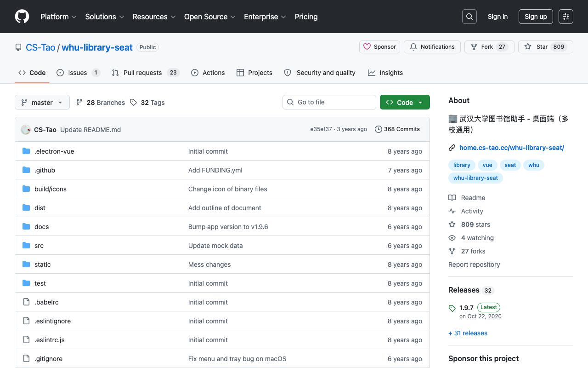Image resolution: width=588 pixels, height=368 pixels.
Task: Click the .eslintrc.js file icon
Action: click(x=26, y=340)
